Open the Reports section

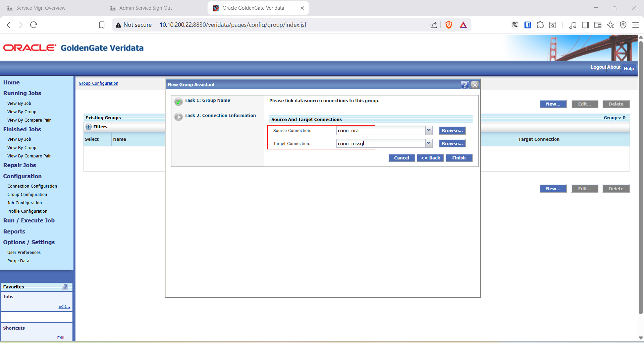pos(14,231)
